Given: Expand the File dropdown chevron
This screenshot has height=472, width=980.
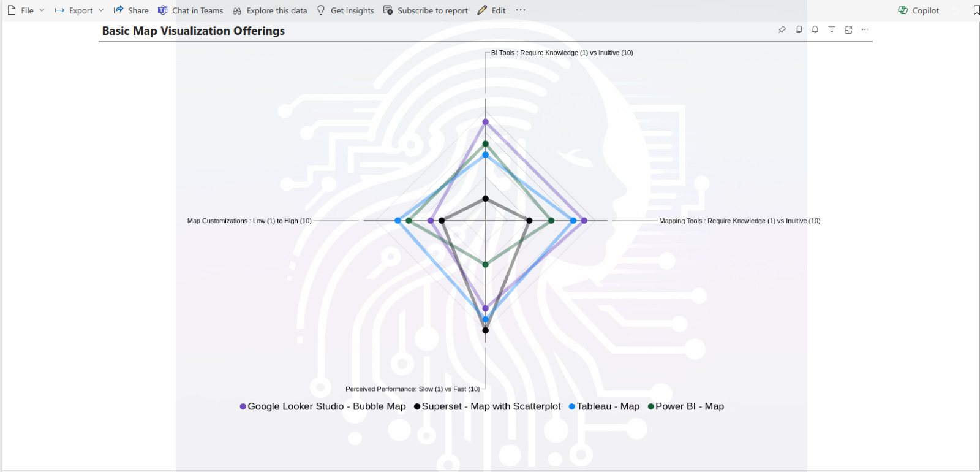Looking at the screenshot, I should pos(42,10).
